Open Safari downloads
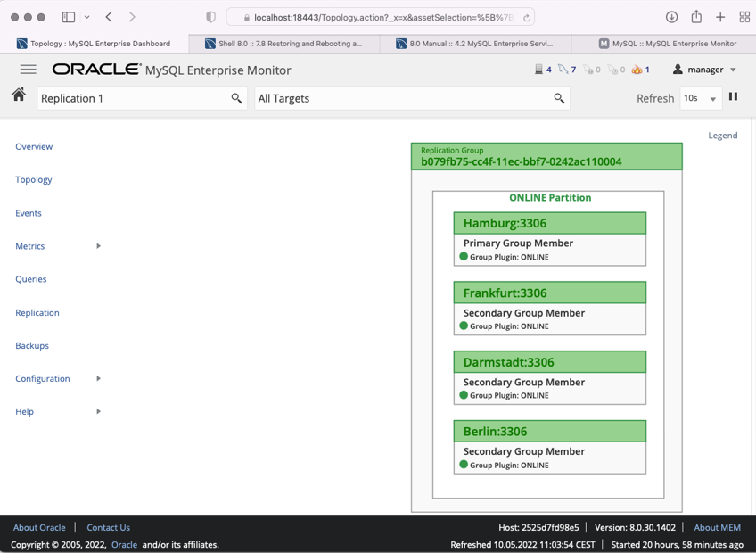Image resolution: width=756 pixels, height=553 pixels. (x=671, y=17)
